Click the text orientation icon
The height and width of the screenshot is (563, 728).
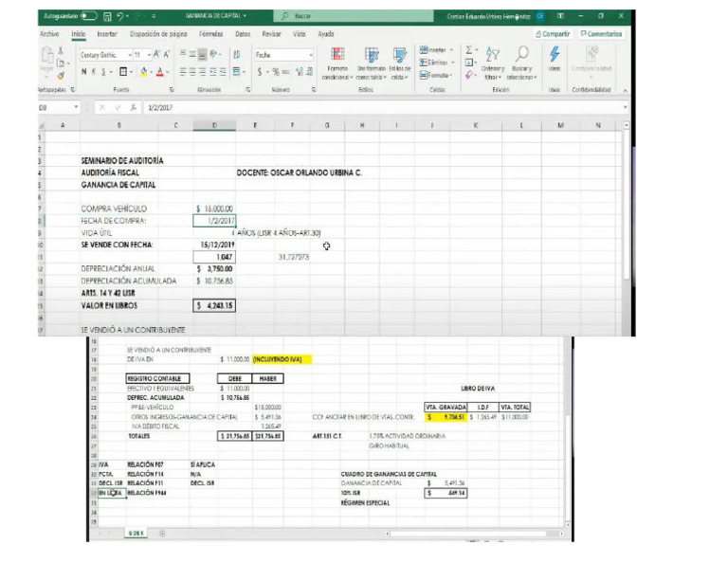[x=213, y=54]
